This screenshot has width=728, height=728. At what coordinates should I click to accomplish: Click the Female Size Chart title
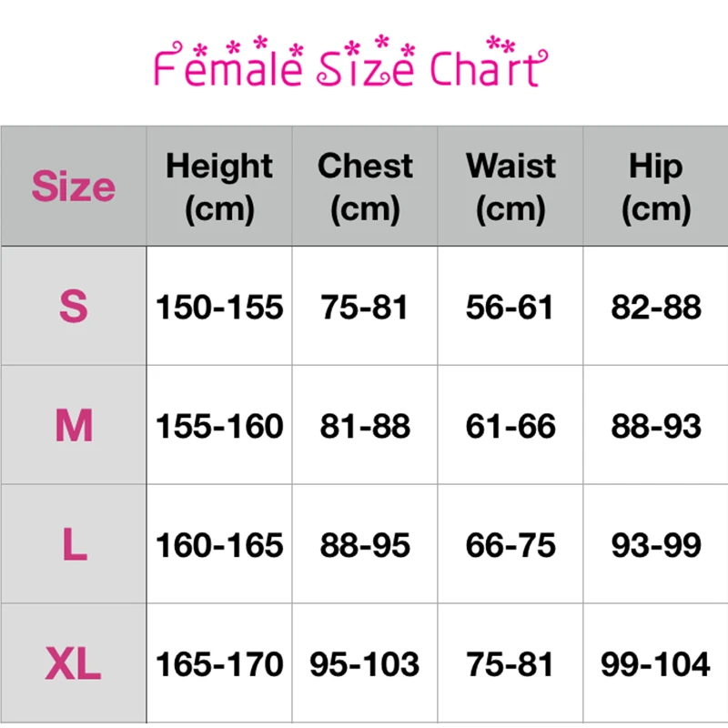pos(350,61)
